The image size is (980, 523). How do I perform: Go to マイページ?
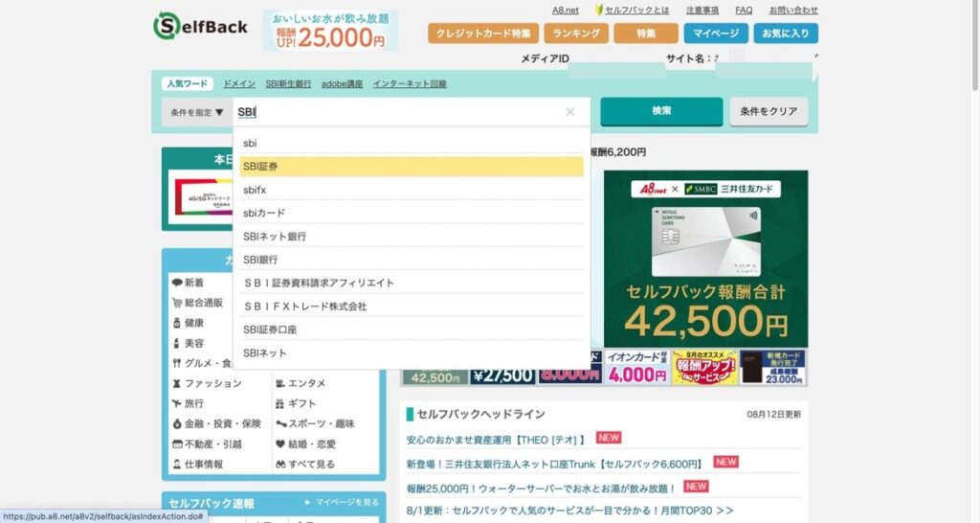tap(716, 34)
